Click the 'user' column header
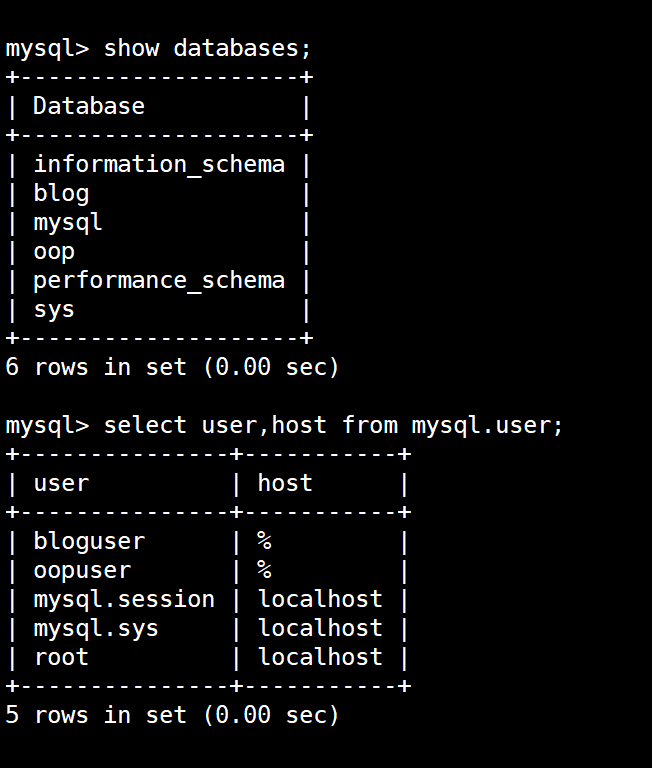Image resolution: width=652 pixels, height=768 pixels. point(61,483)
